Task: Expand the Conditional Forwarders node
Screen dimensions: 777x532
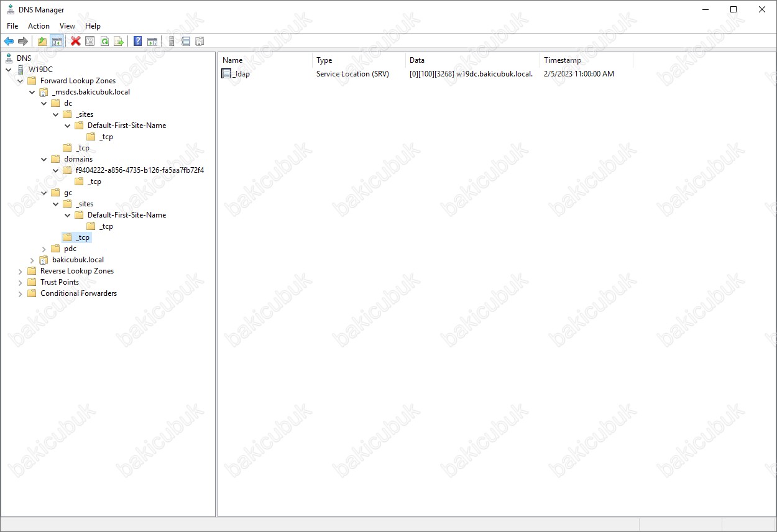Action: 21,293
